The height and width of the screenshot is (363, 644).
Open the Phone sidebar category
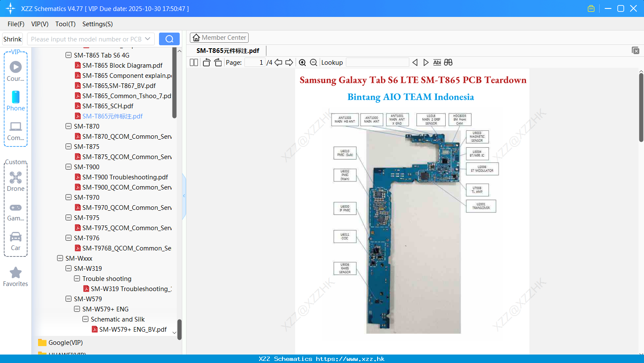click(x=16, y=101)
